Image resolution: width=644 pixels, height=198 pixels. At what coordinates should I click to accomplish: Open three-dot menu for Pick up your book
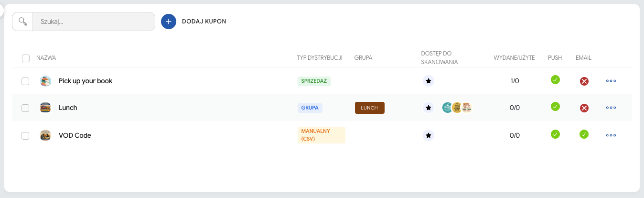click(x=611, y=81)
